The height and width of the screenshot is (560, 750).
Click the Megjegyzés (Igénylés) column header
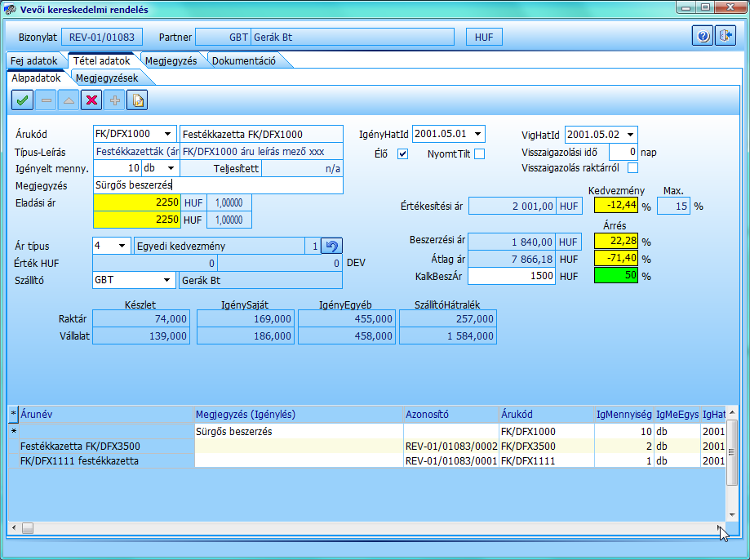pyautogui.click(x=299, y=414)
